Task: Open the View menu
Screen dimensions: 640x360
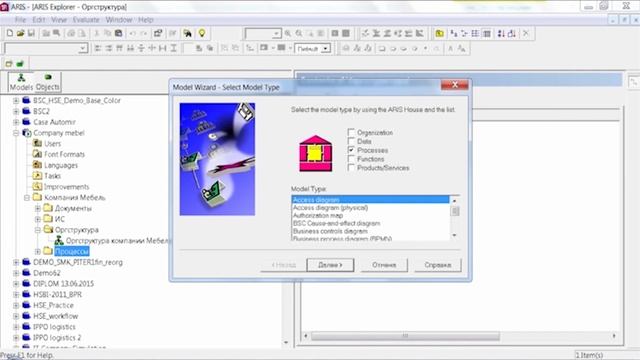Action: [x=59, y=20]
